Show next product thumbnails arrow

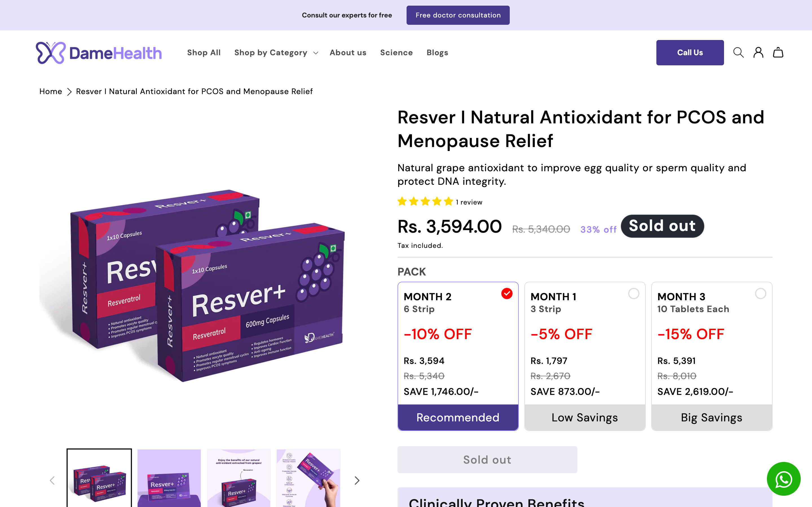(357, 481)
